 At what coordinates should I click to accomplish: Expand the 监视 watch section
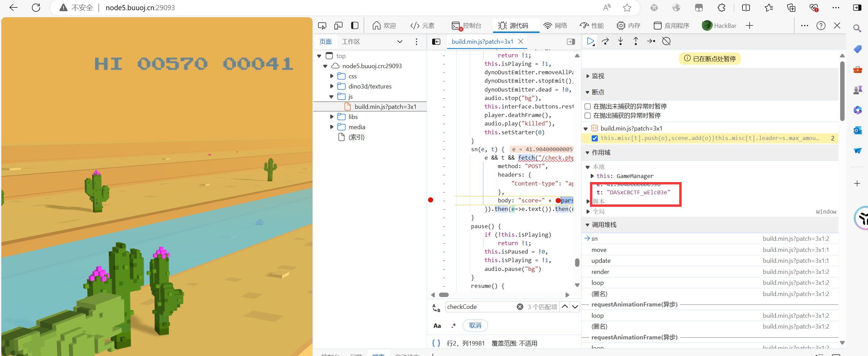coord(588,76)
